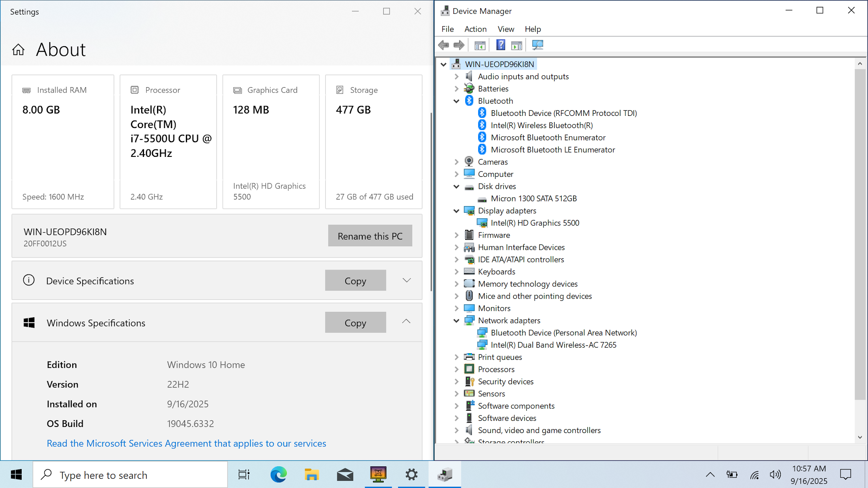Screen dimensions: 868x488
Task: Expand the Batteries category
Action: click(456, 89)
